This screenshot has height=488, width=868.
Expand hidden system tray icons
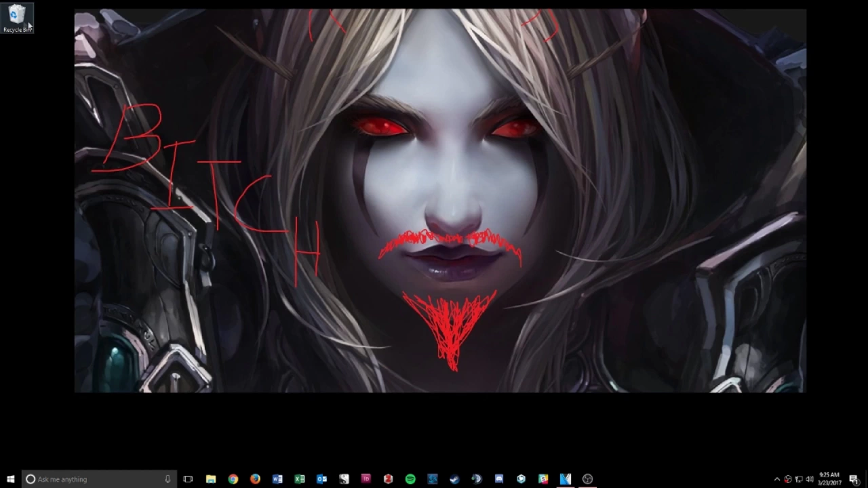tap(777, 479)
